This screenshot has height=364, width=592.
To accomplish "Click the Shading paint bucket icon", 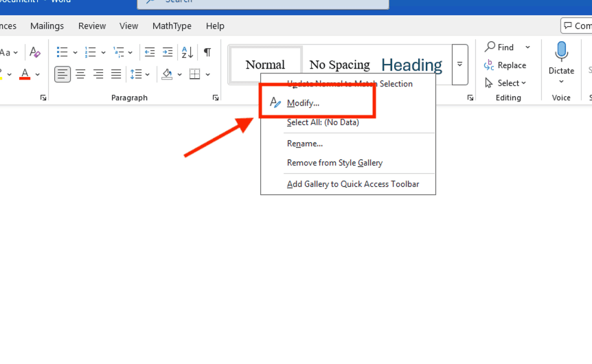I will (167, 74).
